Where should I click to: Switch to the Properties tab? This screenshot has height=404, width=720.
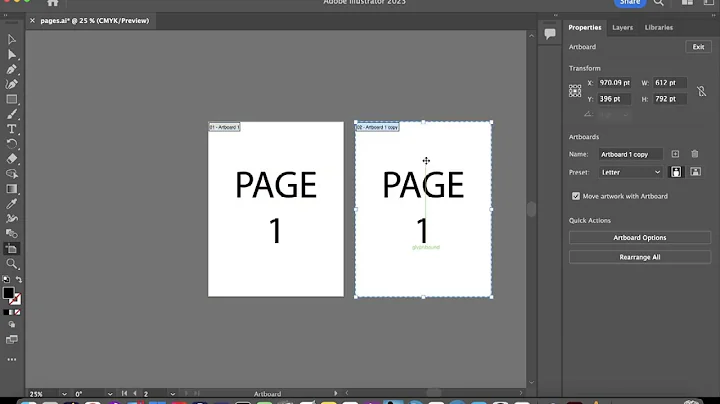[585, 28]
